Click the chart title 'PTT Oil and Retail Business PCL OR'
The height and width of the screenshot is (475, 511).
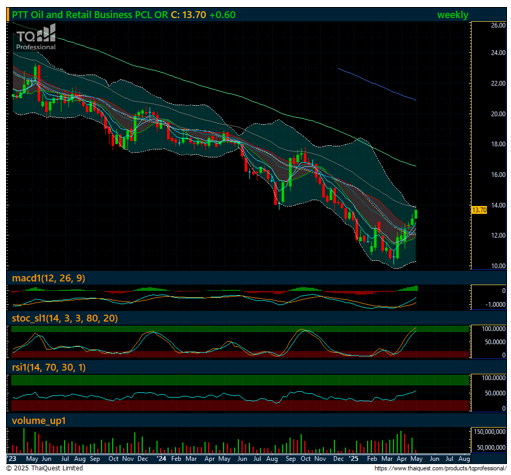coord(90,15)
